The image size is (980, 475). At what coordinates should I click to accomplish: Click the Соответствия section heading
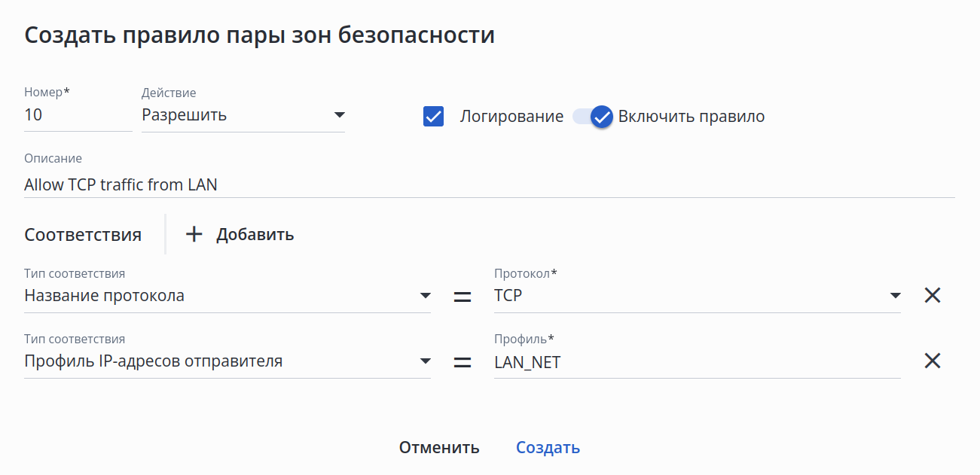[83, 234]
